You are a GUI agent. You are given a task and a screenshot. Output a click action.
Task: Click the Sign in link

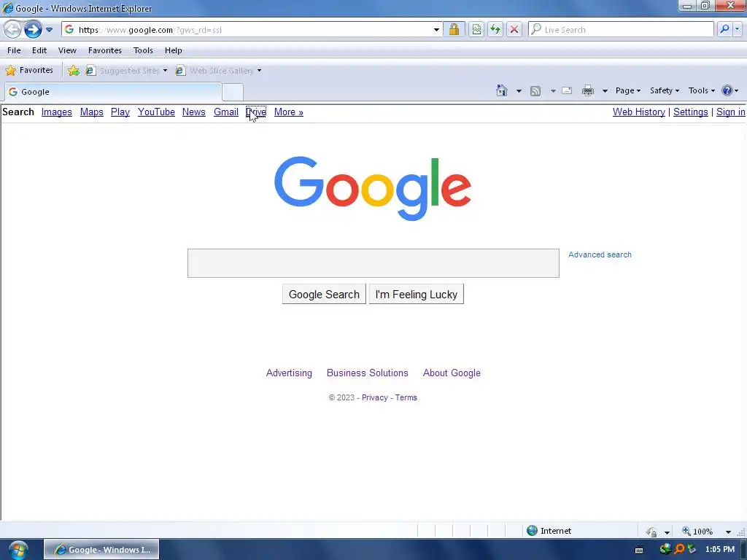pyautogui.click(x=731, y=112)
